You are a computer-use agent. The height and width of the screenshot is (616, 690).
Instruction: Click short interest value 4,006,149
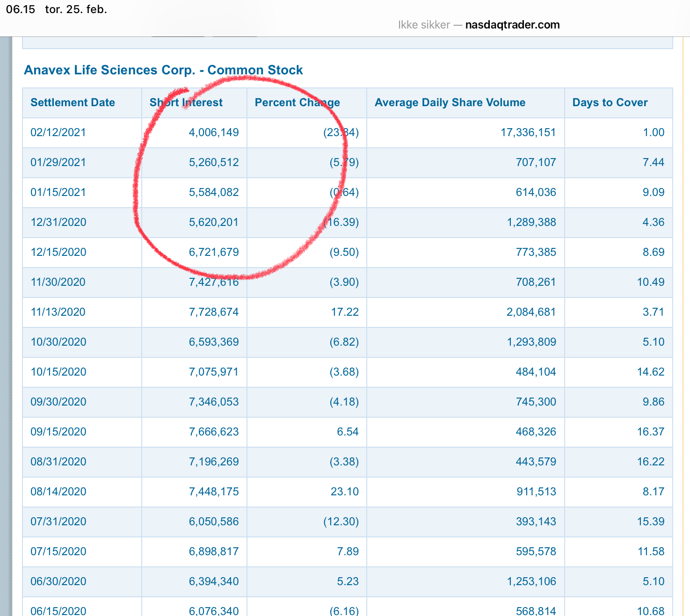(213, 132)
